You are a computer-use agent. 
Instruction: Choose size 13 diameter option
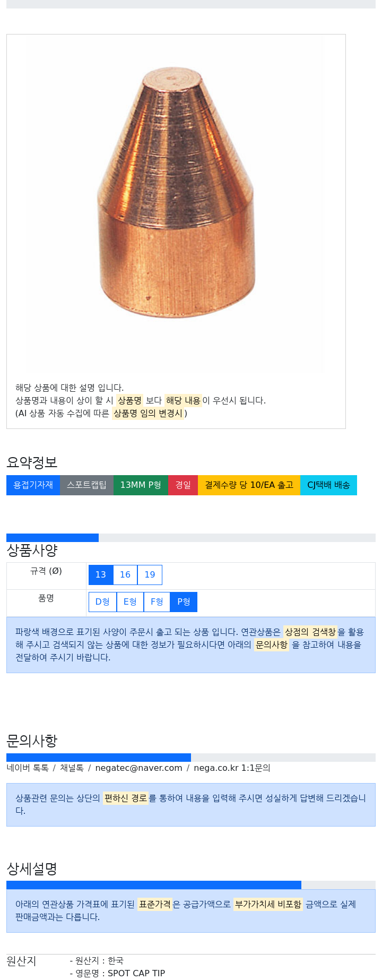(x=101, y=575)
